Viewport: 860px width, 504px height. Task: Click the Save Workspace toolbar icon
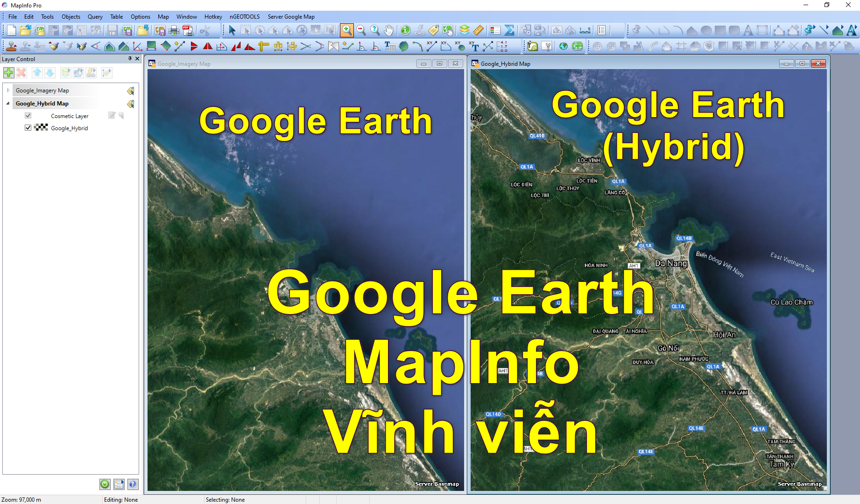[126, 30]
